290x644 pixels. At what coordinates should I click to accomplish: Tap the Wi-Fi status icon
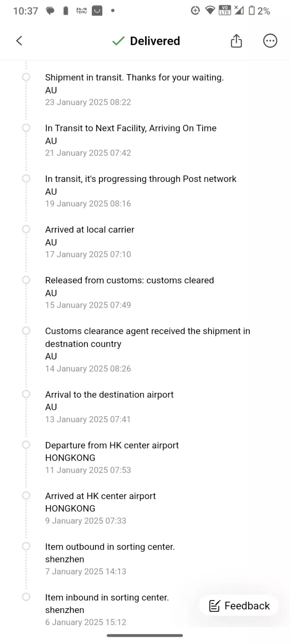(210, 11)
